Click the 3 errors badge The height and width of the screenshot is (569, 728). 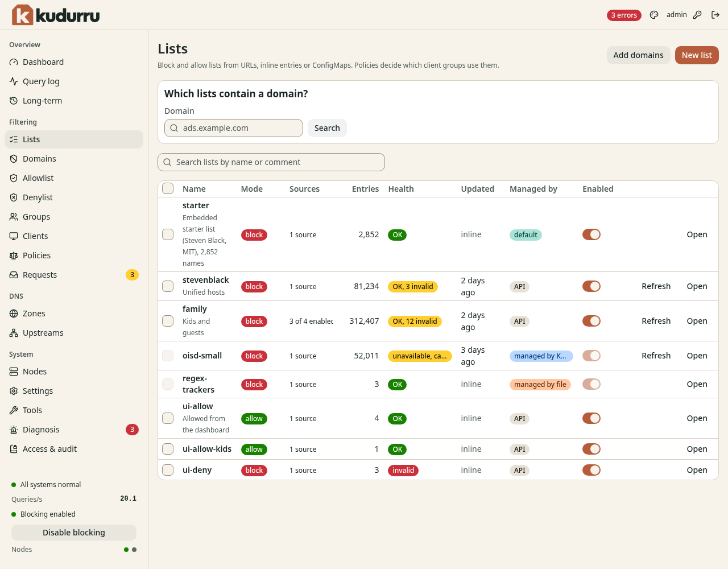[624, 15]
